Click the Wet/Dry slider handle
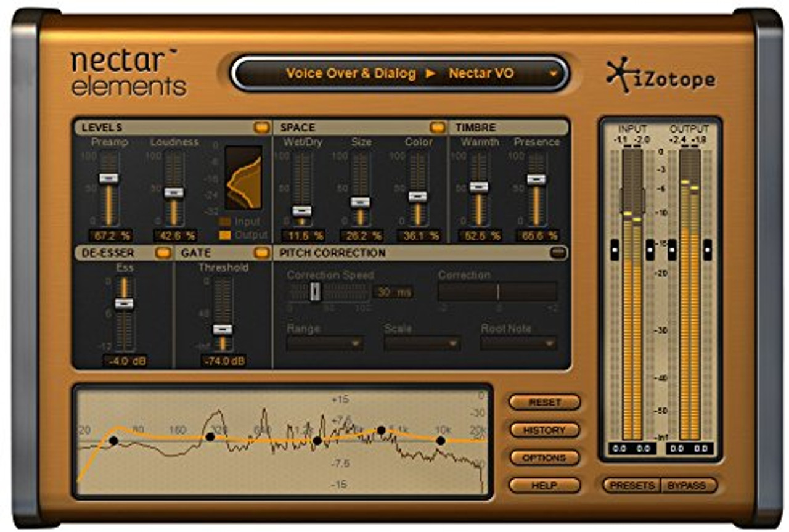Viewport: 789px width, 532px height. pyautogui.click(x=302, y=211)
